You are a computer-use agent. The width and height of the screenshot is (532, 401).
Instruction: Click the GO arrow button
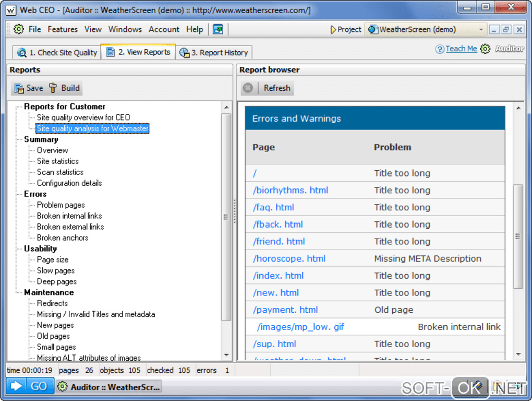pos(30,386)
